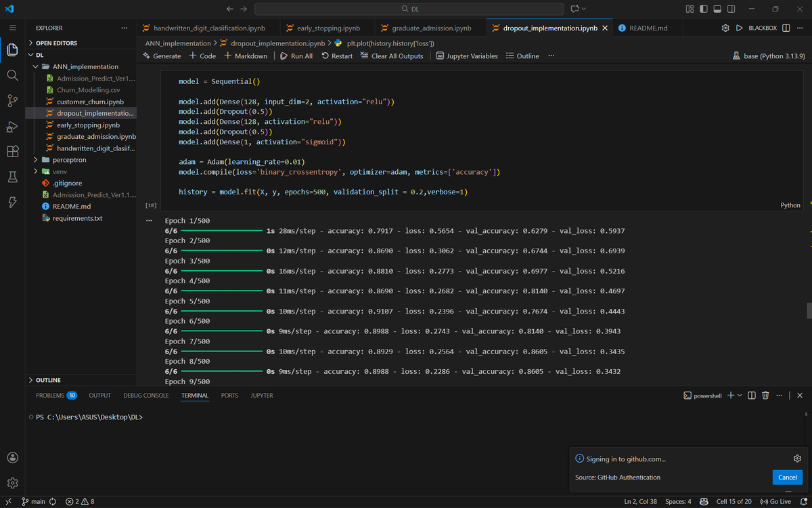The width and height of the screenshot is (812, 508).
Task: Open the hamburger application menu
Action: click(x=12, y=28)
